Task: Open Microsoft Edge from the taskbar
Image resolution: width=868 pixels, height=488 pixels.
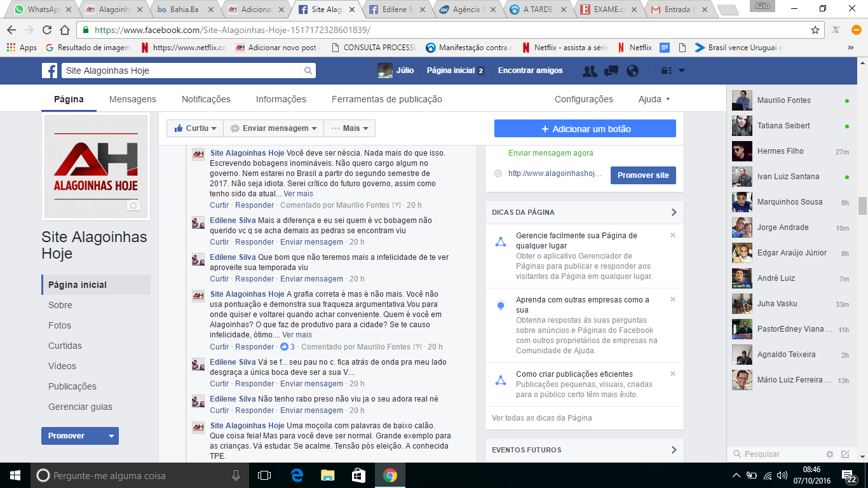Action: [x=297, y=475]
